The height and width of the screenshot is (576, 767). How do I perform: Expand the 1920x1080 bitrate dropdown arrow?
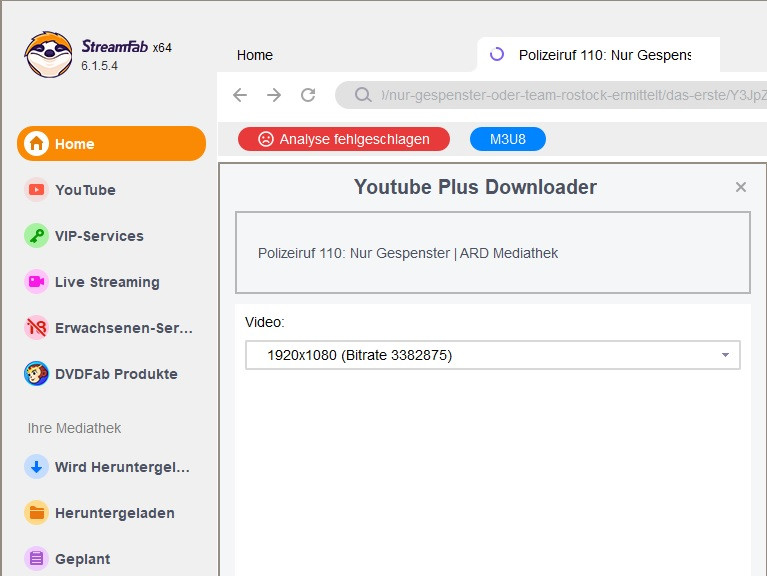tap(725, 355)
